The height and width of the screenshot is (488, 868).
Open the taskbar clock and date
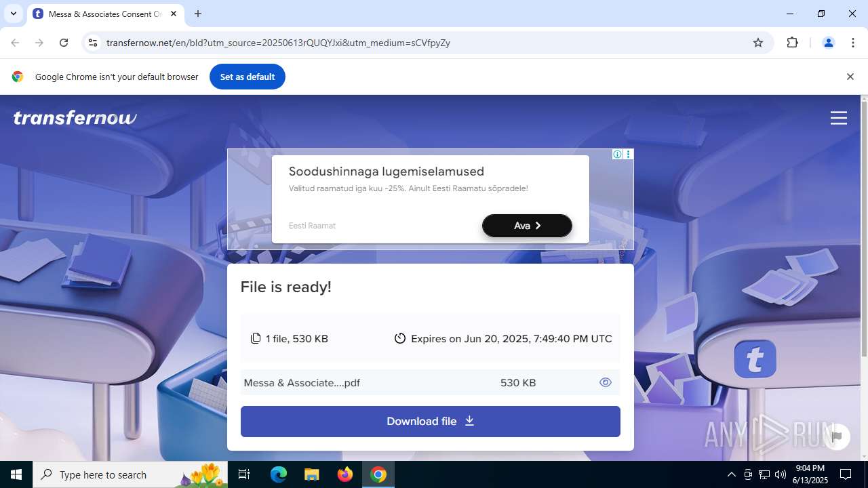click(810, 474)
